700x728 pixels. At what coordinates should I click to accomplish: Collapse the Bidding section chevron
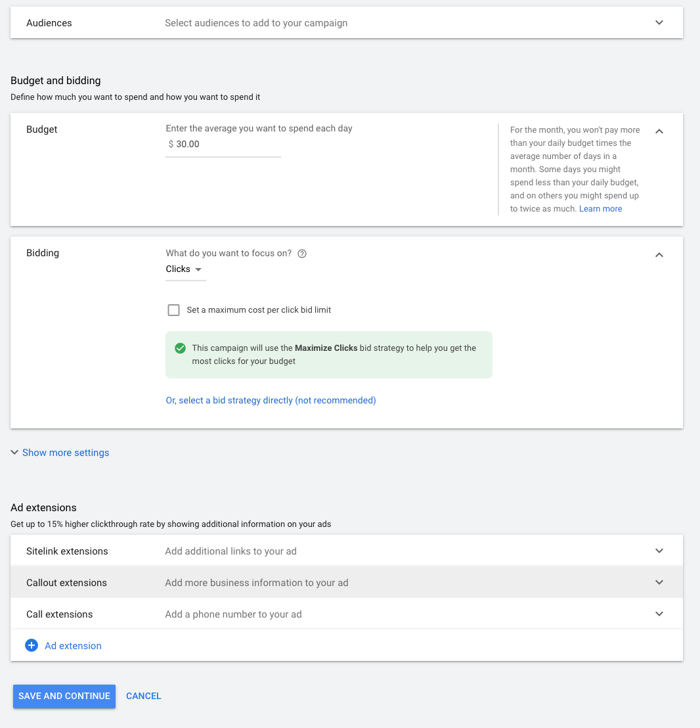tap(659, 254)
